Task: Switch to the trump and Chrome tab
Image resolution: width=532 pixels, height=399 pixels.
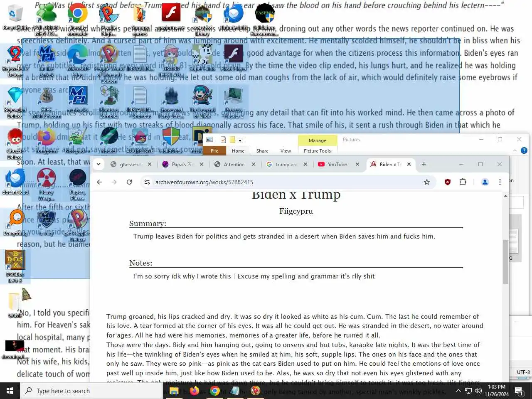Action: [x=286, y=164]
